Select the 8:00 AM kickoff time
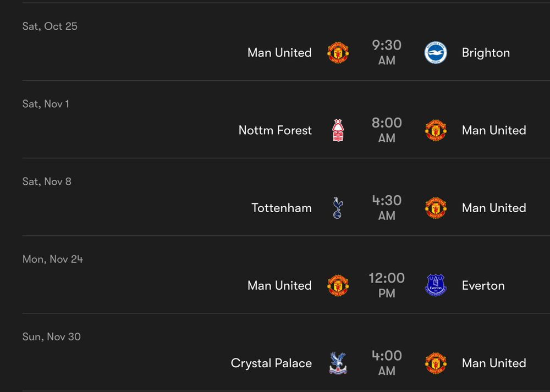The image size is (550, 392). pos(387,130)
